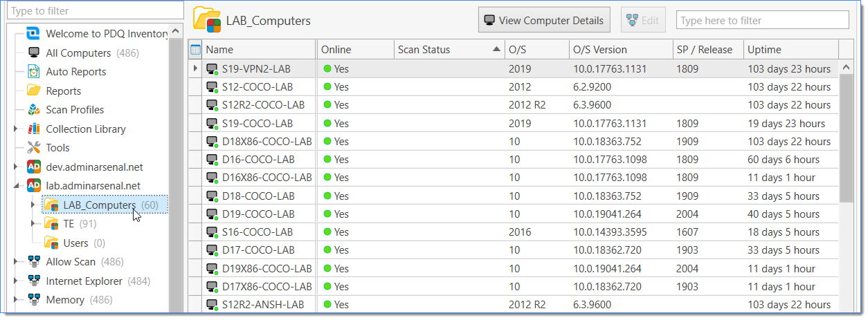Click the 'Type here to filter' field
Viewport: 868px width, 320px height.
tap(761, 21)
